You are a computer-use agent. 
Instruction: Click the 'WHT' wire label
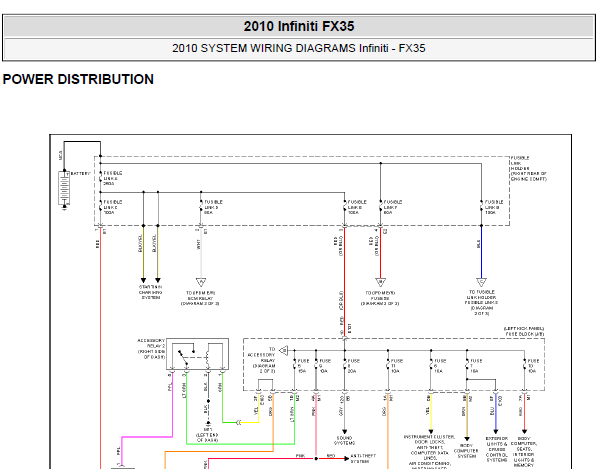(198, 245)
